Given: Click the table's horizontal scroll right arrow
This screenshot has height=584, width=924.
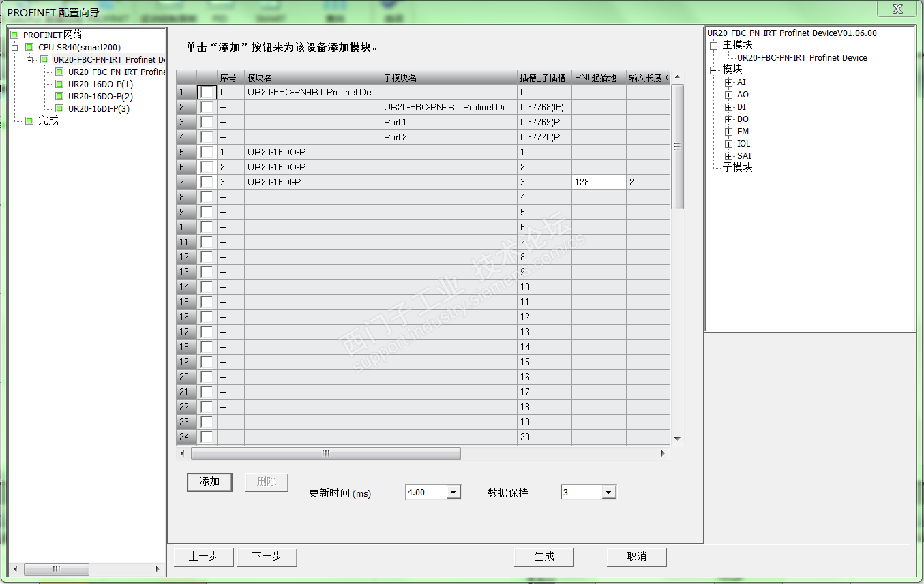Looking at the screenshot, I should click(x=663, y=453).
